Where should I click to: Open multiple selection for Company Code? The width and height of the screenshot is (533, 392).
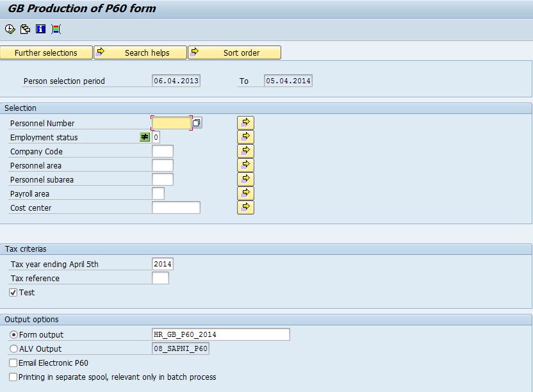tap(245, 151)
